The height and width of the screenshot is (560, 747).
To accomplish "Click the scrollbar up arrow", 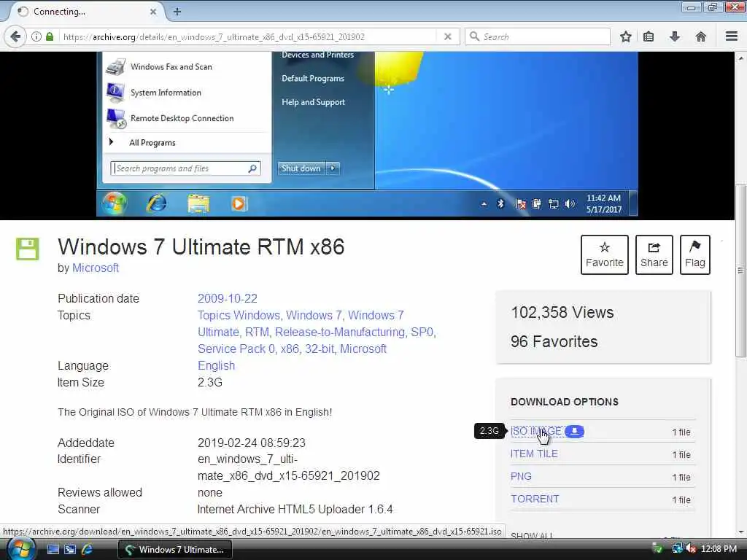I will point(740,59).
